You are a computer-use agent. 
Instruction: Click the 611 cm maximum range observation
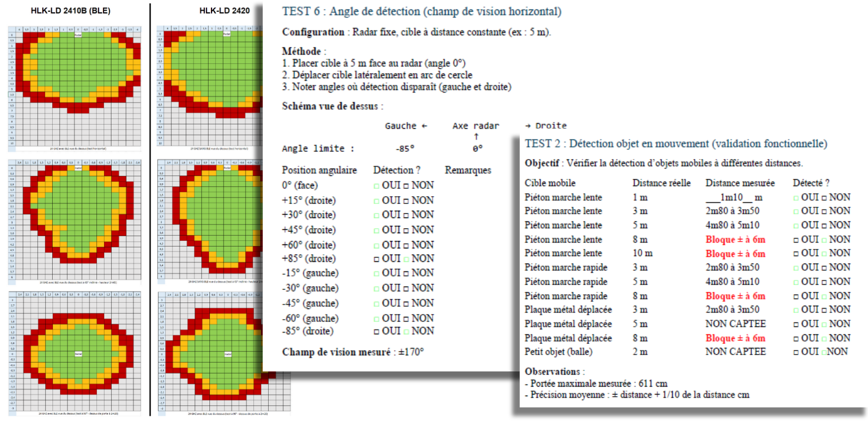[595, 384]
